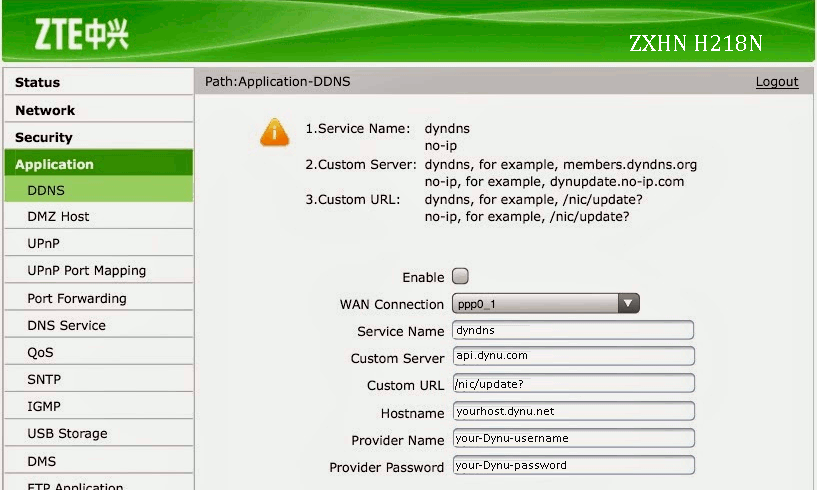Open the Security menu section
The width and height of the screenshot is (817, 490).
99,137
